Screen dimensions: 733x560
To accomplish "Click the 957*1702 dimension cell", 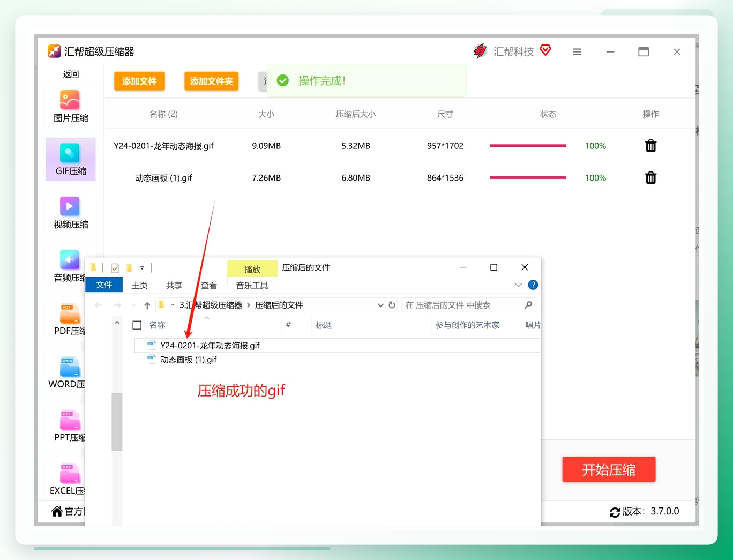I will point(445,146).
